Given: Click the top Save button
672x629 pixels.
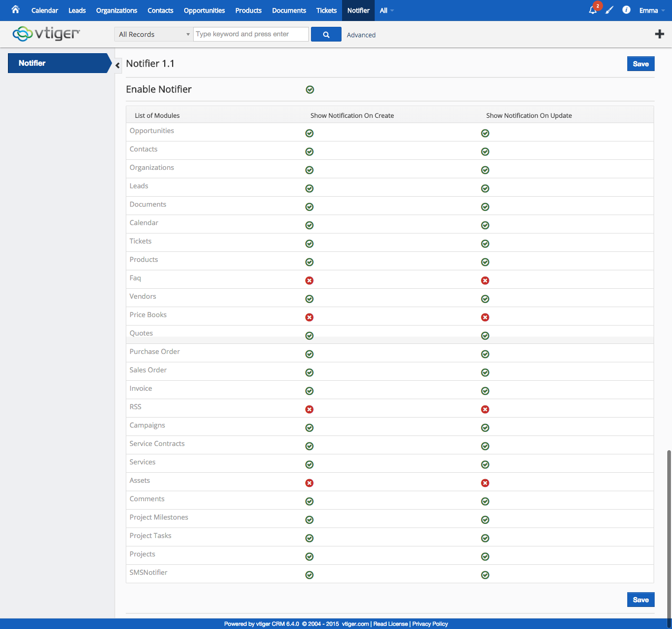Looking at the screenshot, I should click(641, 64).
